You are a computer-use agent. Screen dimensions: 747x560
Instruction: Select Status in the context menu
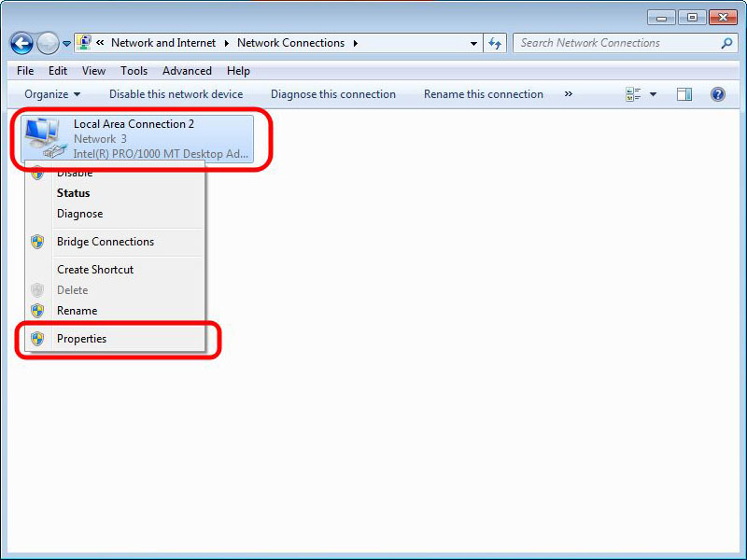(73, 193)
